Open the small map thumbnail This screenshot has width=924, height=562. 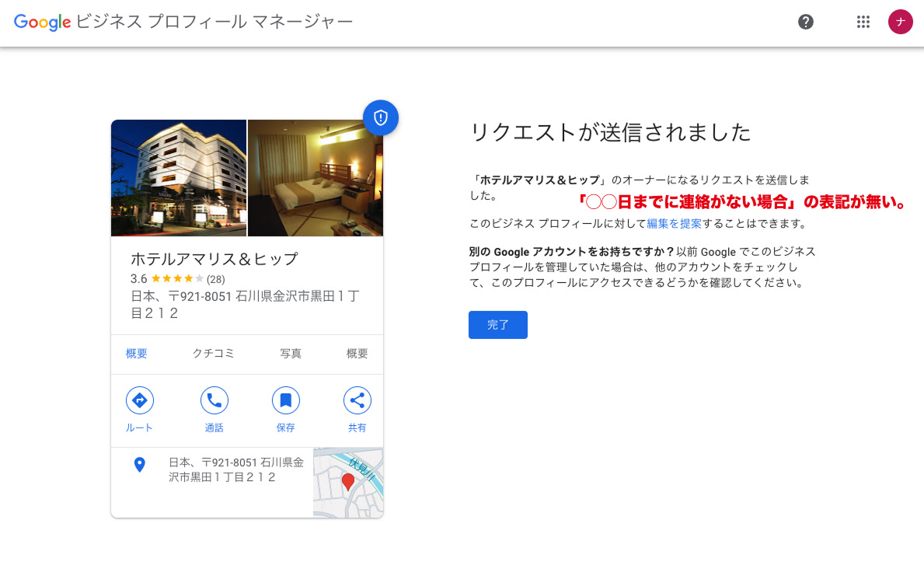pyautogui.click(x=348, y=483)
